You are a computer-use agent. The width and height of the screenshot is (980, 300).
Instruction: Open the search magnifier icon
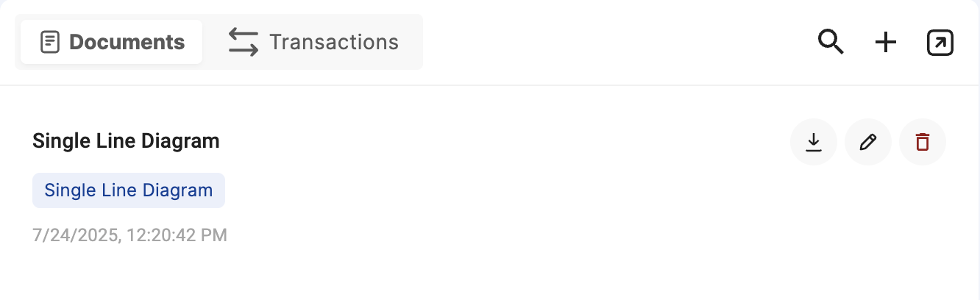click(x=831, y=42)
